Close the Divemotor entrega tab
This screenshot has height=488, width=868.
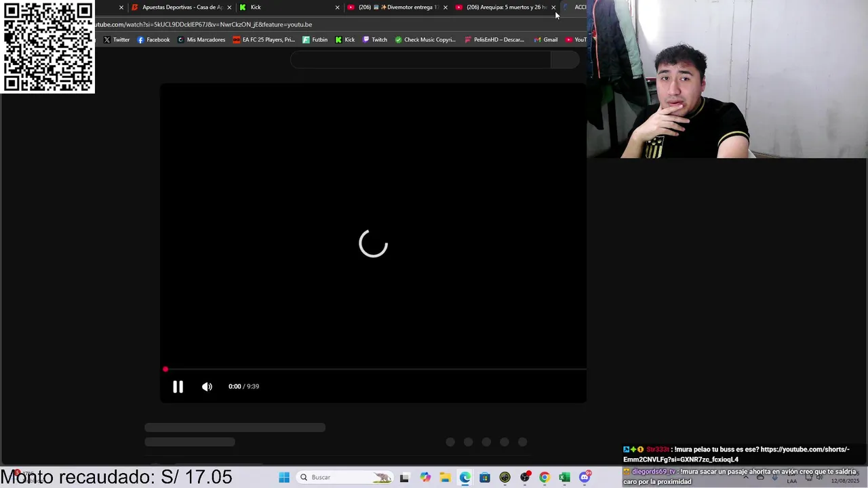445,7
